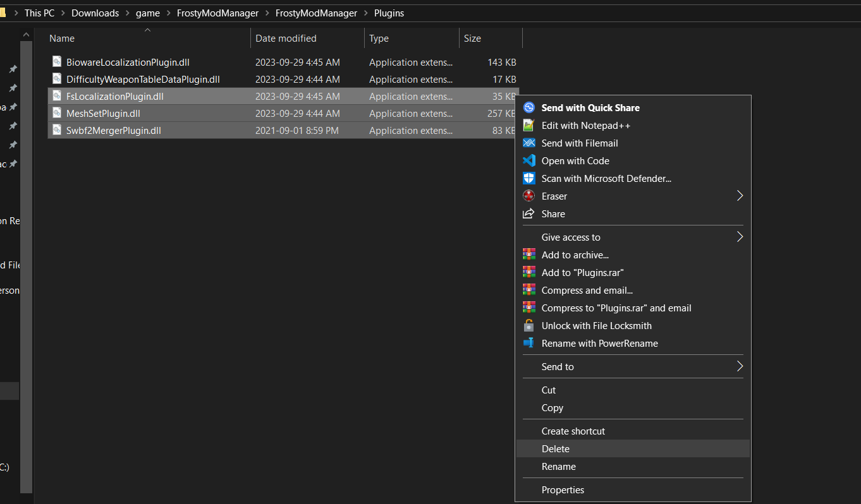The height and width of the screenshot is (504, 861).
Task: Click the Quick Share icon in the context menu
Action: 529,107
